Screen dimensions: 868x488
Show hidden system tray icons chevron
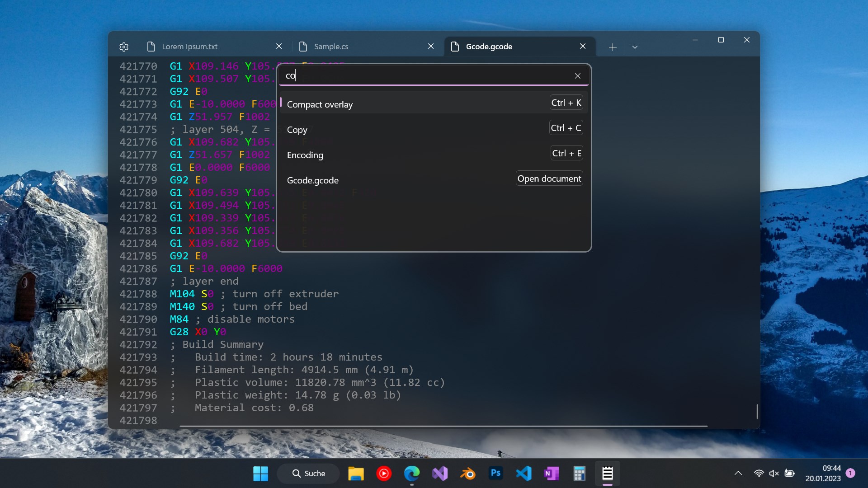[x=738, y=473]
